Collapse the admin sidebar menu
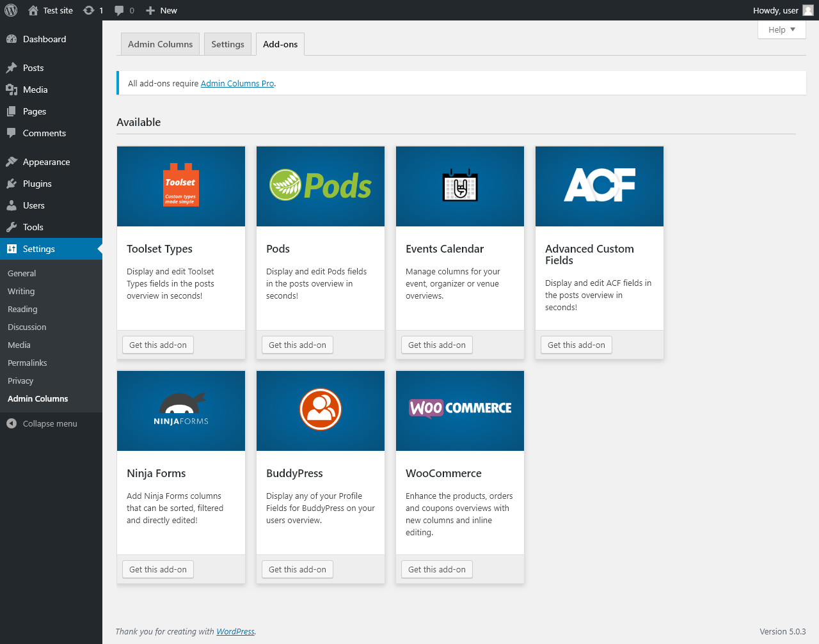 pos(49,423)
